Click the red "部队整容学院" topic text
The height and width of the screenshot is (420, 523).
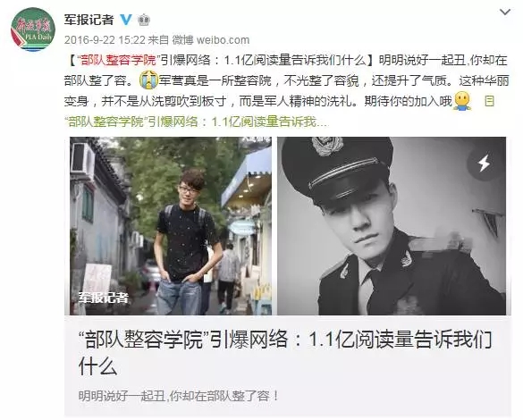click(x=117, y=61)
